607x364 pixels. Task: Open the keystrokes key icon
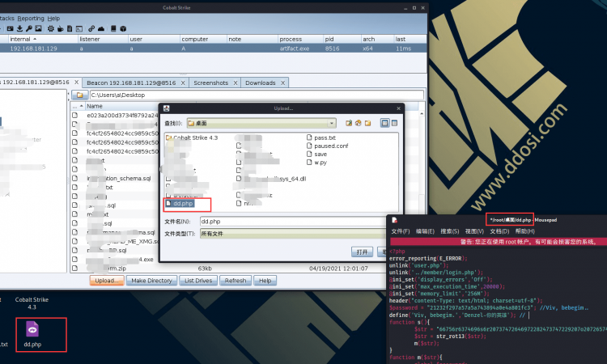click(29, 28)
